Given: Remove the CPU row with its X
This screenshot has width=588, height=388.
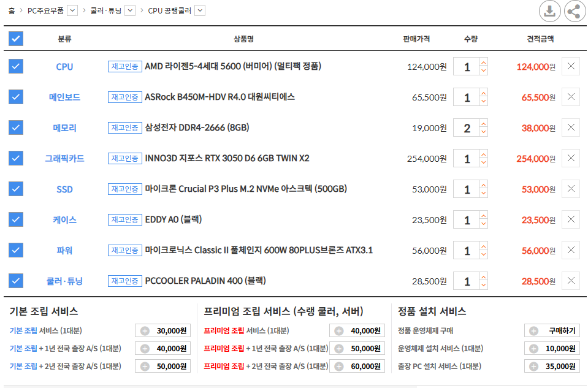Looking at the screenshot, I should pos(571,66).
